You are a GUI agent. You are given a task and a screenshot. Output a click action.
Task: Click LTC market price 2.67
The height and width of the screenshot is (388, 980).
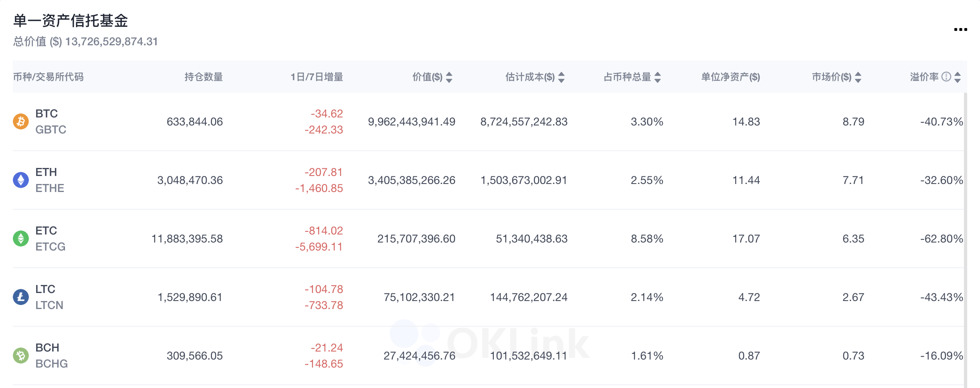click(x=853, y=297)
